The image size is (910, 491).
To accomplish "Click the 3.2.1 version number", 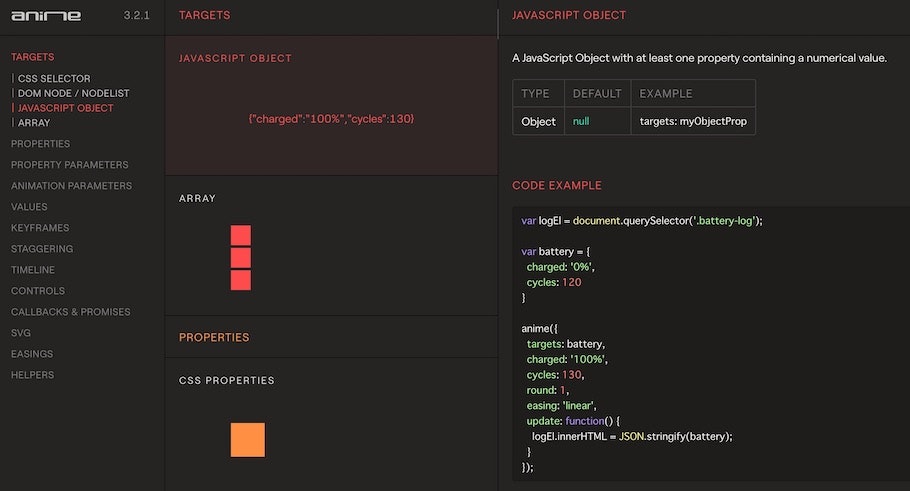I will (136, 15).
